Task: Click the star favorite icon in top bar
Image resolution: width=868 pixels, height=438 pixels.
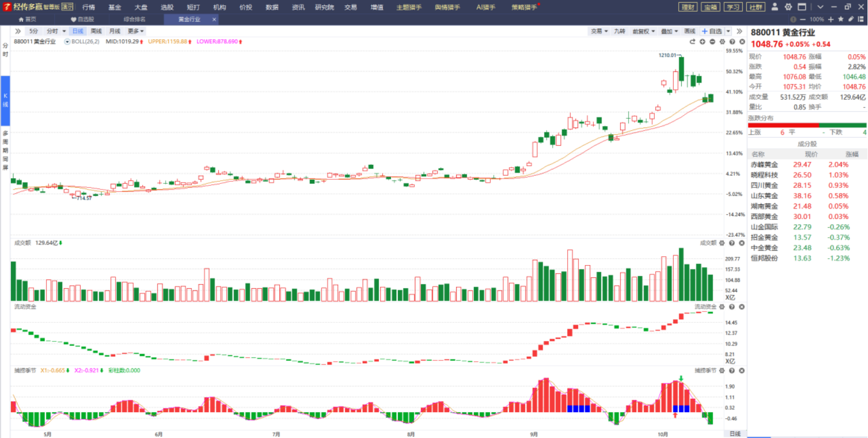Action: point(841,19)
